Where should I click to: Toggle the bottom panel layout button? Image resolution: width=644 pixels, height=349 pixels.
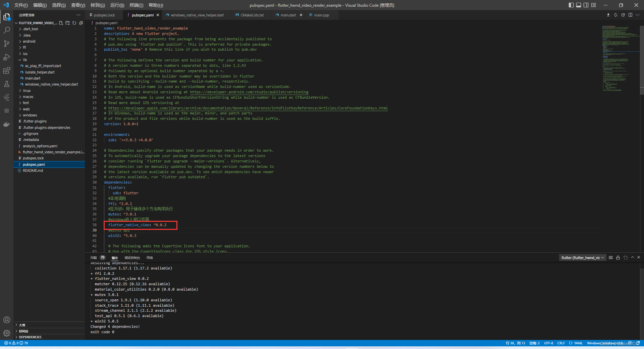579,5
